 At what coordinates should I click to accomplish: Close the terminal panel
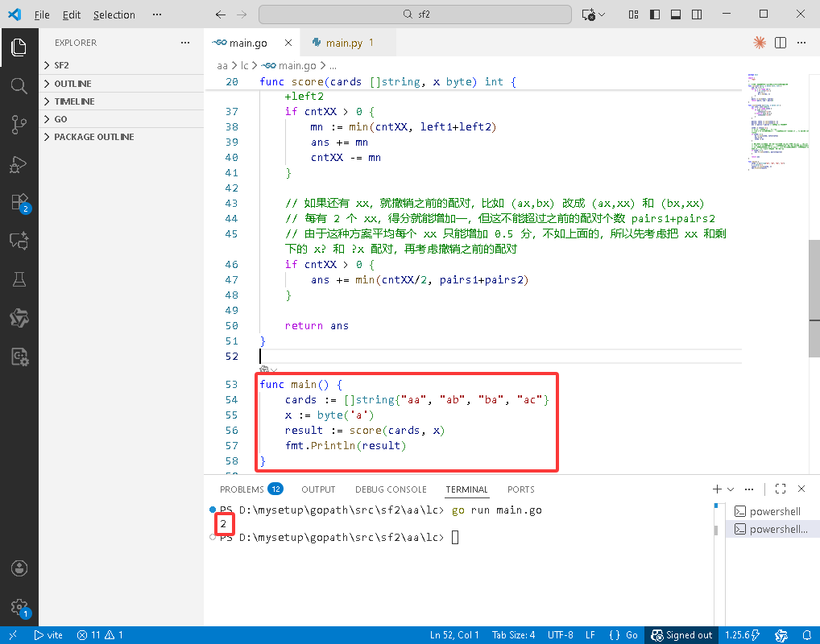801,489
